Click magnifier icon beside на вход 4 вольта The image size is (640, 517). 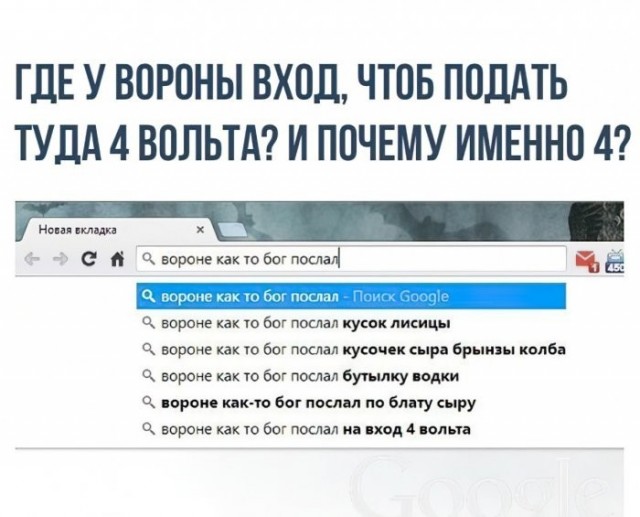(148, 429)
